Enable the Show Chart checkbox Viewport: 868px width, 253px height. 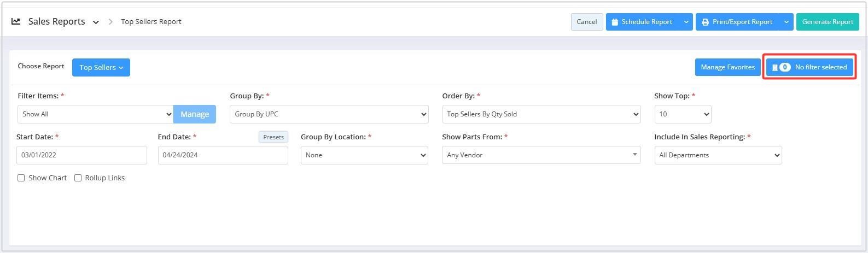pos(21,178)
